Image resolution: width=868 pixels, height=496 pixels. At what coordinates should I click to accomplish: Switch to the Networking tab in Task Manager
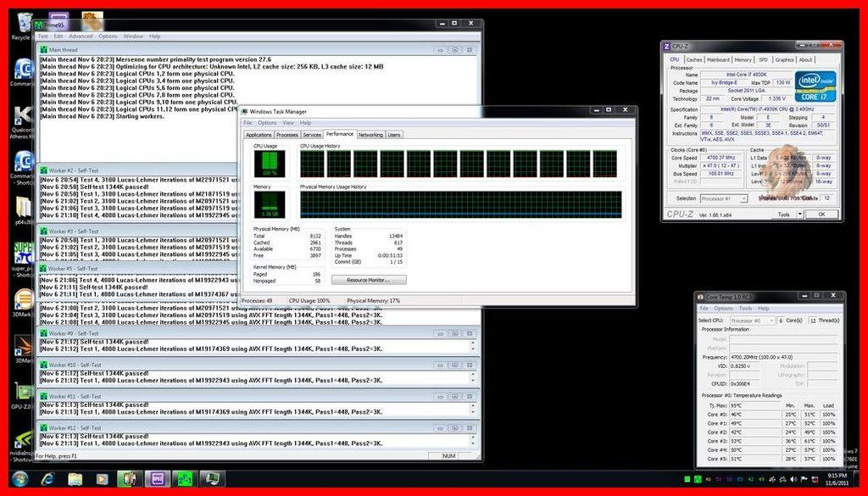[370, 135]
